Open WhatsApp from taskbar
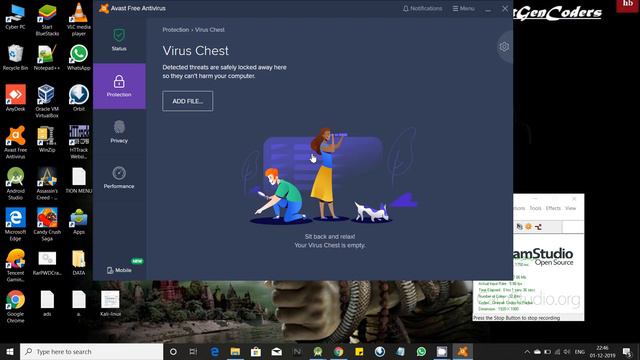The width and height of the screenshot is (640, 360). click(421, 351)
